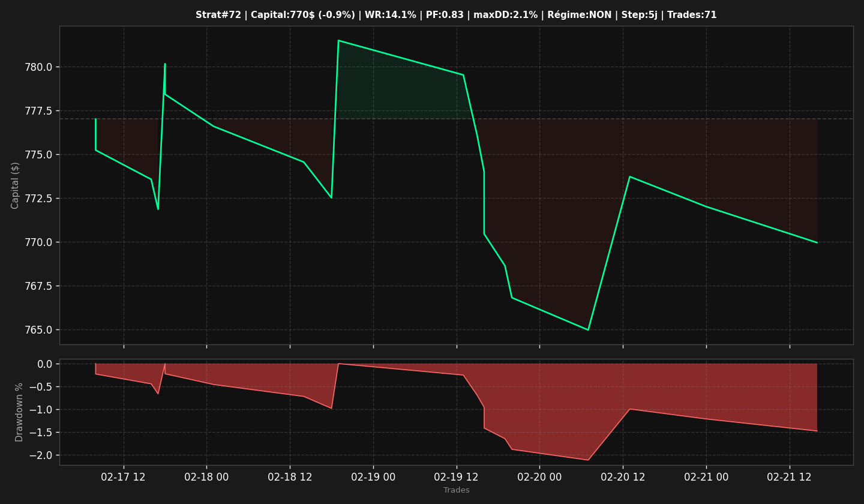Pick the '02-19 12' date tick label
864x504 pixels.
(x=457, y=477)
